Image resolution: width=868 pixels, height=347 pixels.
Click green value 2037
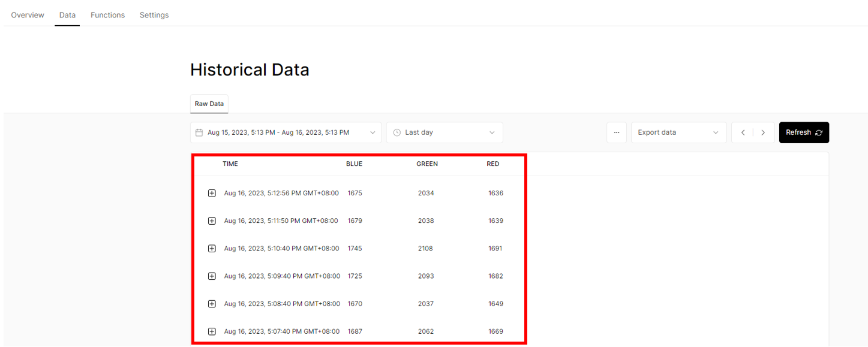pyautogui.click(x=426, y=303)
